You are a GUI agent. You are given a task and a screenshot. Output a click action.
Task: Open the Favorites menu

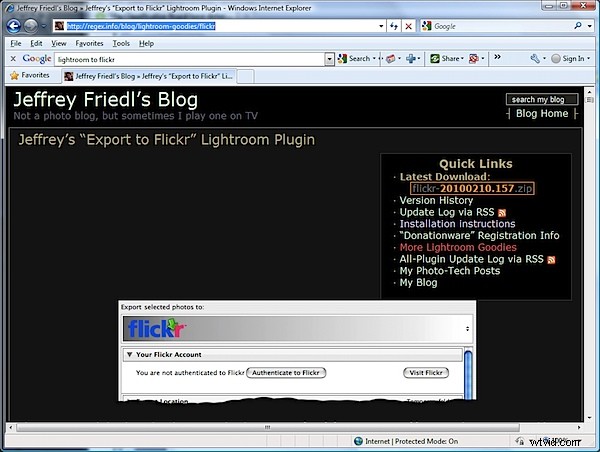(x=89, y=43)
